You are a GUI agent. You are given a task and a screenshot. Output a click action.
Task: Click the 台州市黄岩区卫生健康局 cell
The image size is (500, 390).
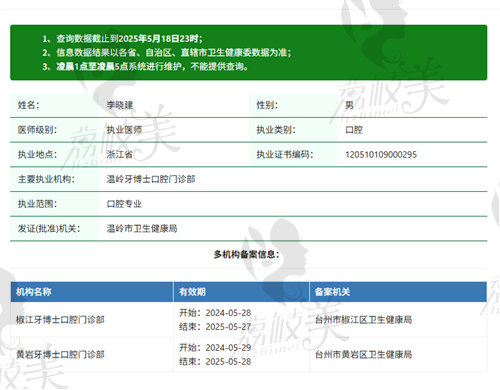(x=364, y=354)
